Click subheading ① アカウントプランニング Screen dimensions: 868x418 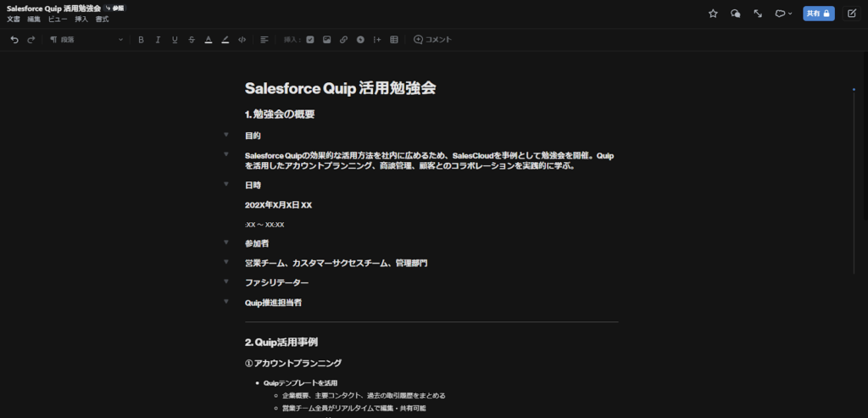pyautogui.click(x=292, y=363)
